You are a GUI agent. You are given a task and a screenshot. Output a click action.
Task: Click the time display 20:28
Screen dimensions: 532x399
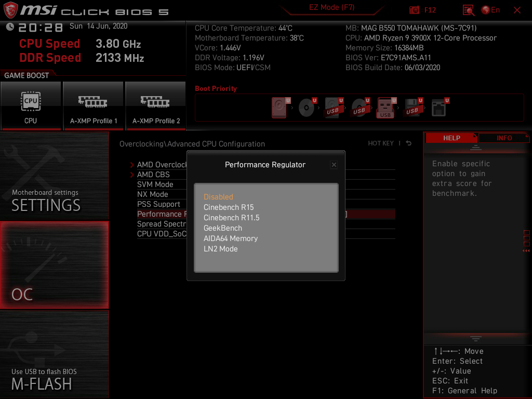point(41,28)
